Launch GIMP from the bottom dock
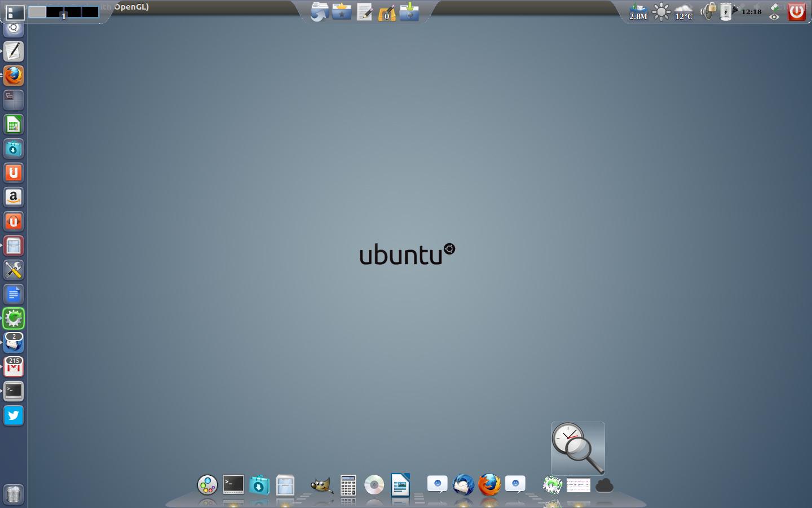Viewport: 812px width, 508px height. [x=321, y=485]
